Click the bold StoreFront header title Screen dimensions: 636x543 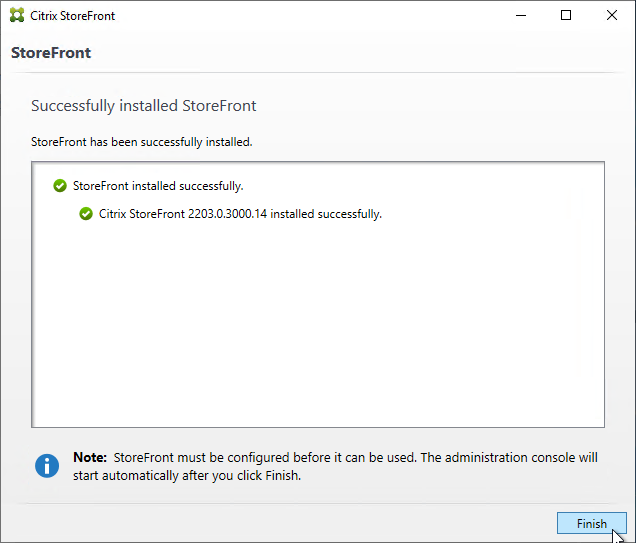51,53
